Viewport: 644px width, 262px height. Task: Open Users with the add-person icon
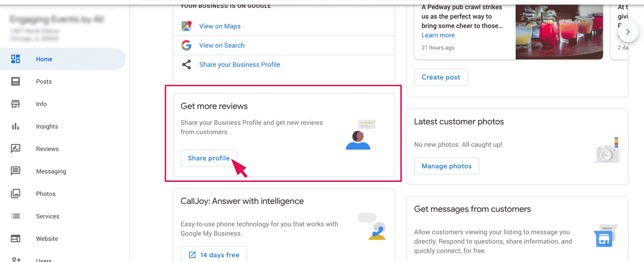coord(15,259)
